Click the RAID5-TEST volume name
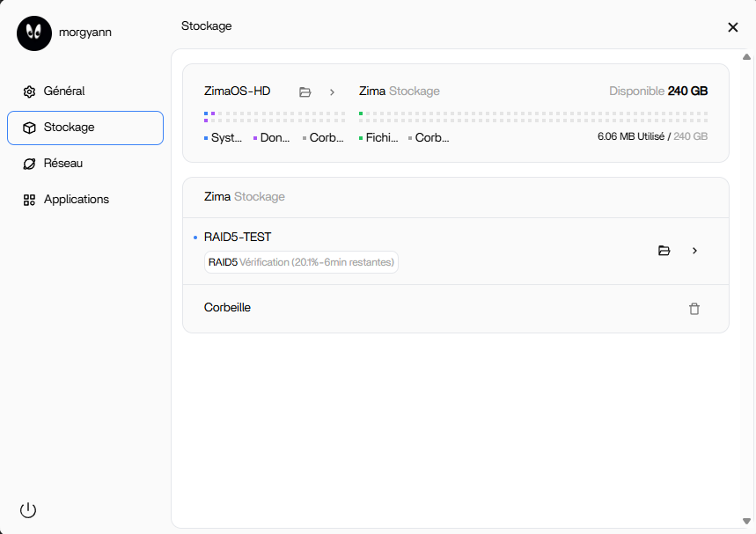756x534 pixels. [x=238, y=238]
